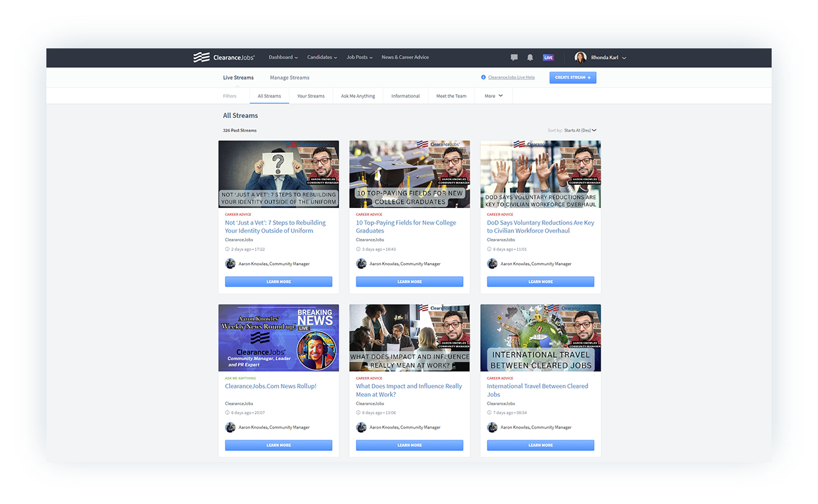This screenshot has height=504, width=818.
Task: Expand the Dashboard menu
Action: (283, 58)
